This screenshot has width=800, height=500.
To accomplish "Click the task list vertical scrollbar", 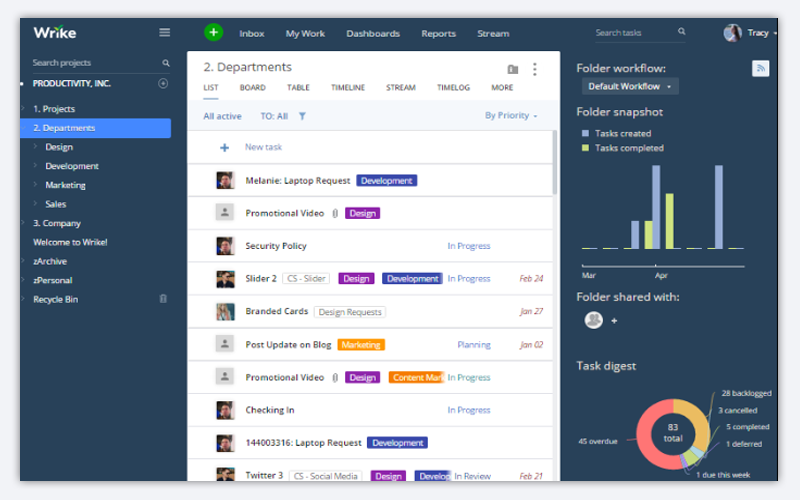I will pos(554,162).
